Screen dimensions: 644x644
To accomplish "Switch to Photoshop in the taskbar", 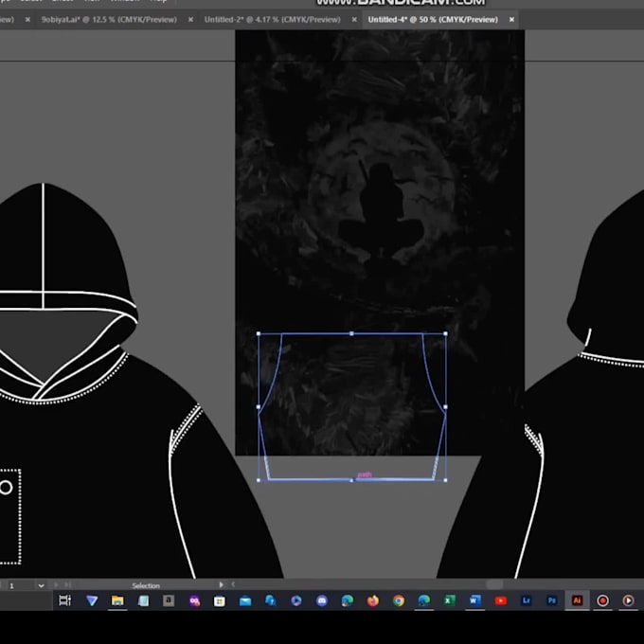I will 551,600.
